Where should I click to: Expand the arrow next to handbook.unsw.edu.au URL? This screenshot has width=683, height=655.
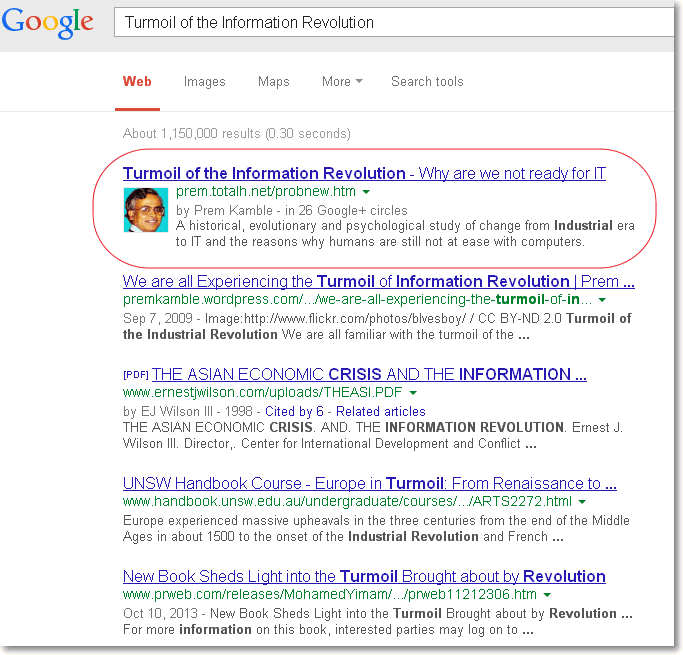click(581, 502)
